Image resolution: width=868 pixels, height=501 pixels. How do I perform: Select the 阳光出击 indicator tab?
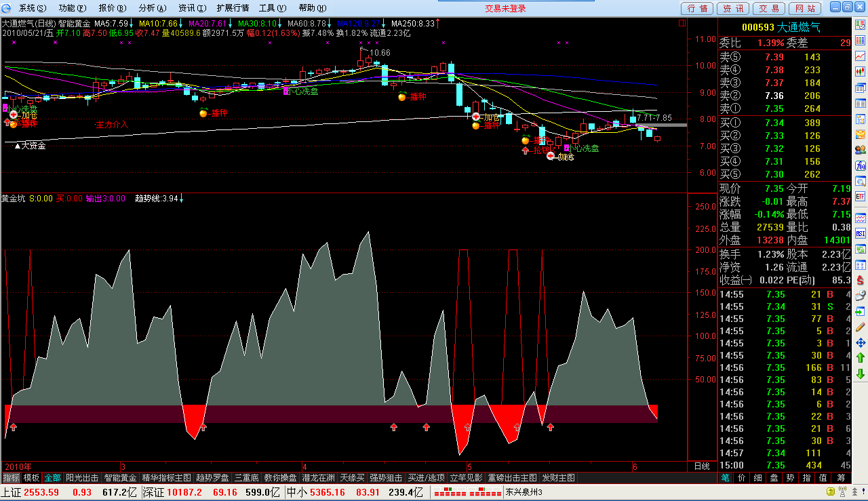(82, 478)
